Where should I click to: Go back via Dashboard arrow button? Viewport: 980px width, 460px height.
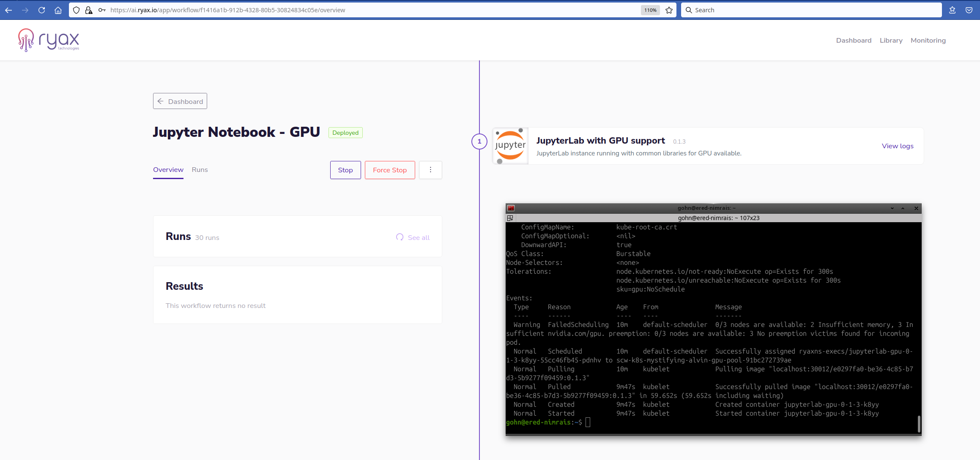[x=180, y=101]
